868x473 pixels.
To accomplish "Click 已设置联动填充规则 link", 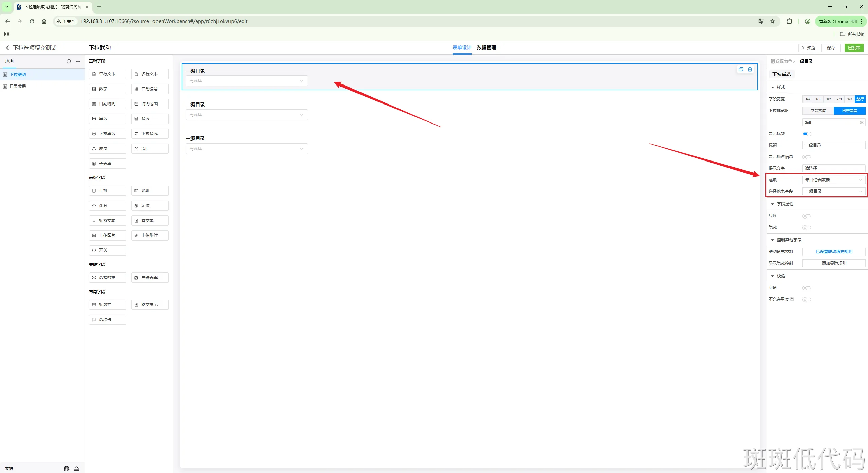I will click(x=833, y=252).
